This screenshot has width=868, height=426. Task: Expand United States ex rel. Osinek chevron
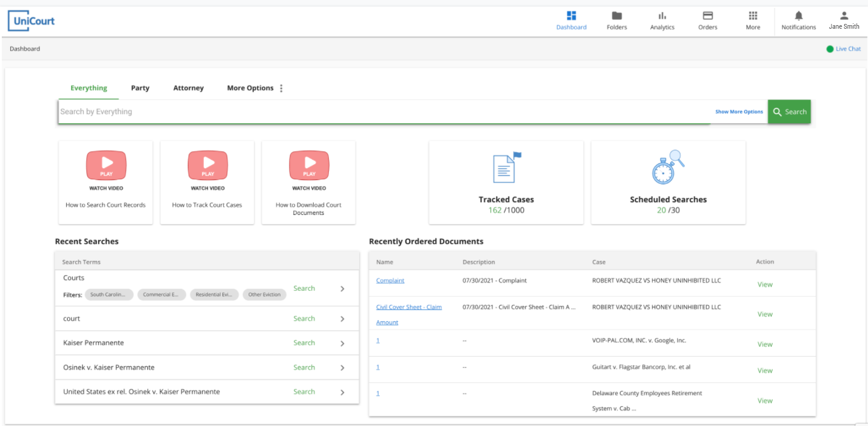coord(343,392)
